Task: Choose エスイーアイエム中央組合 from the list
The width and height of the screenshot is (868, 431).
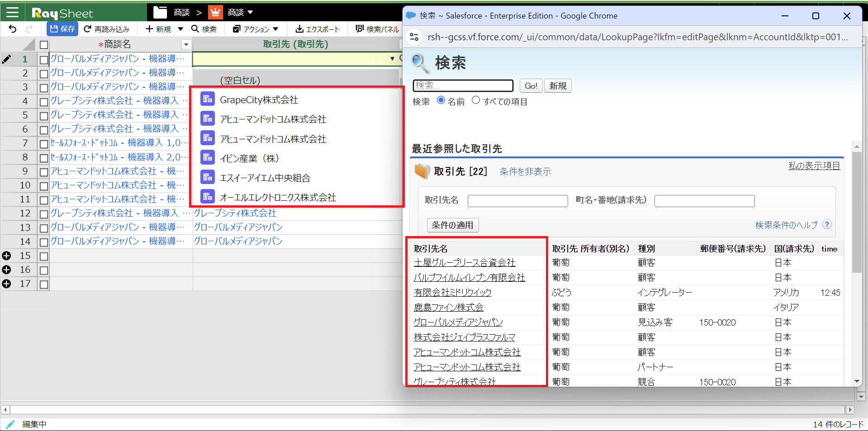Action: point(265,178)
